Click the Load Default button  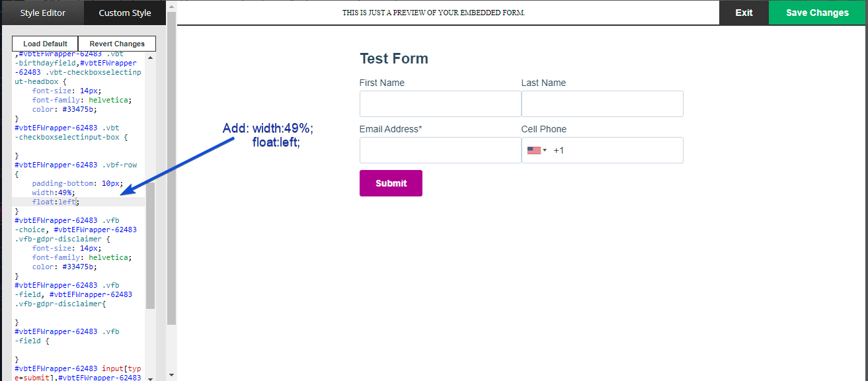coord(44,43)
